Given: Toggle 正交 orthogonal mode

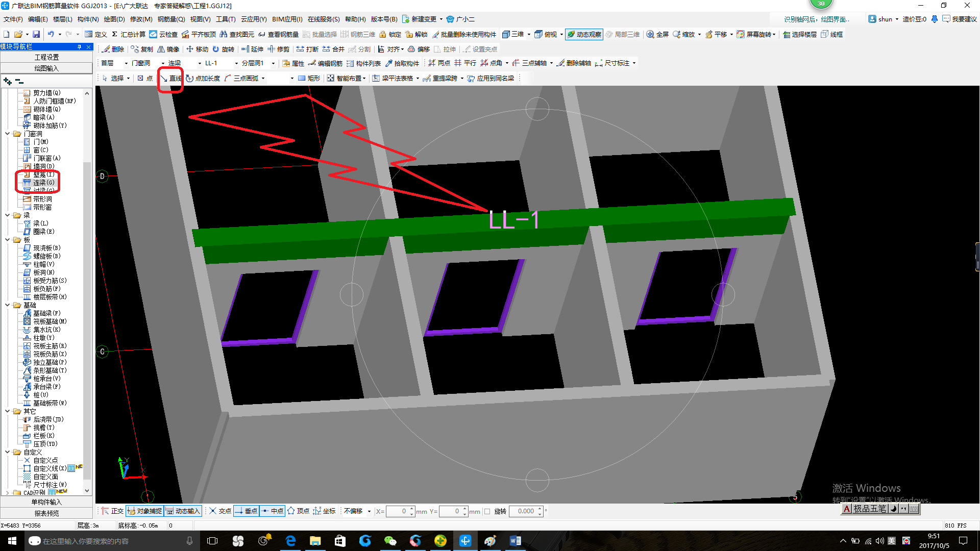Looking at the screenshot, I should point(112,511).
